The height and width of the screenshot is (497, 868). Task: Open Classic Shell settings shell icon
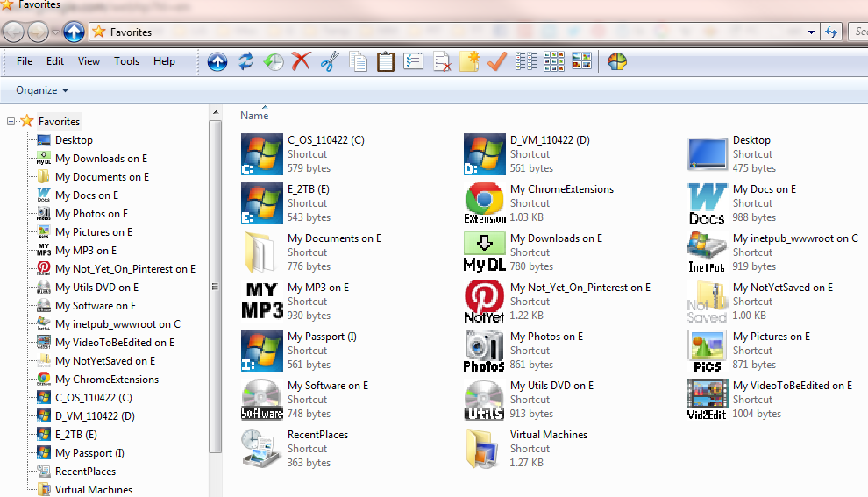[x=616, y=61]
